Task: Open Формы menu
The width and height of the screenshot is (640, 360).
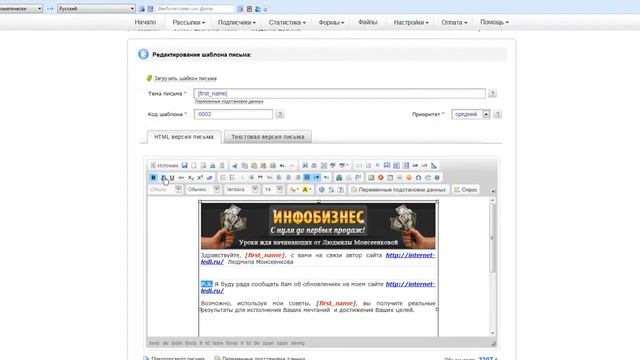Action: [331, 22]
